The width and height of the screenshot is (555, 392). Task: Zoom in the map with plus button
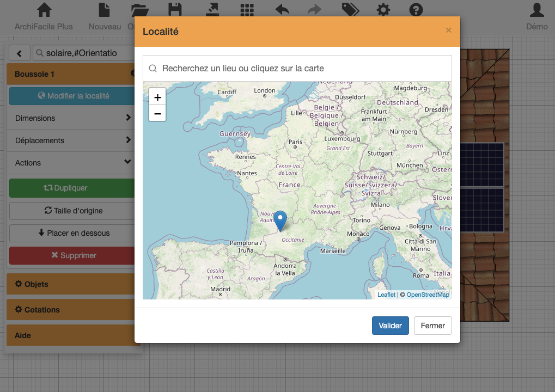(157, 97)
